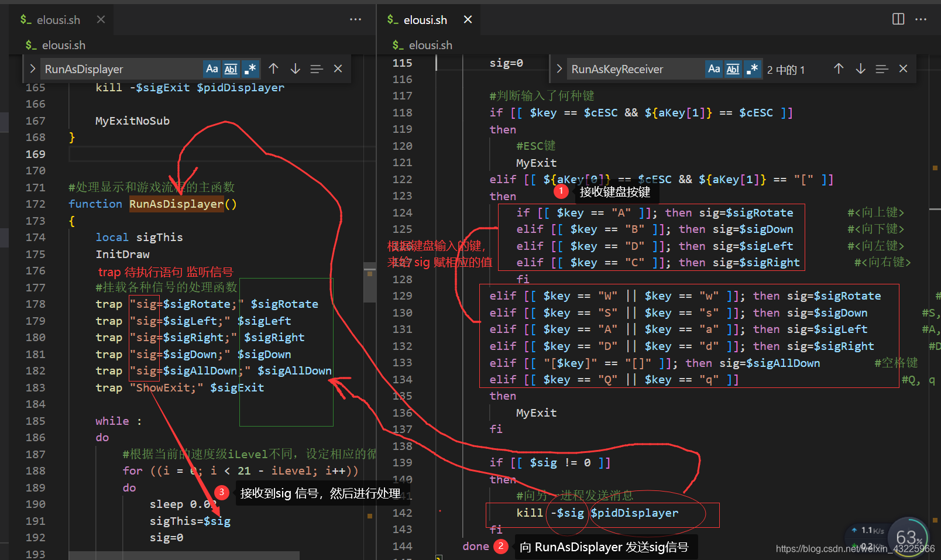This screenshot has width=941, height=560.
Task: Toggle Match Whole Word in right find widget
Action: coord(733,69)
